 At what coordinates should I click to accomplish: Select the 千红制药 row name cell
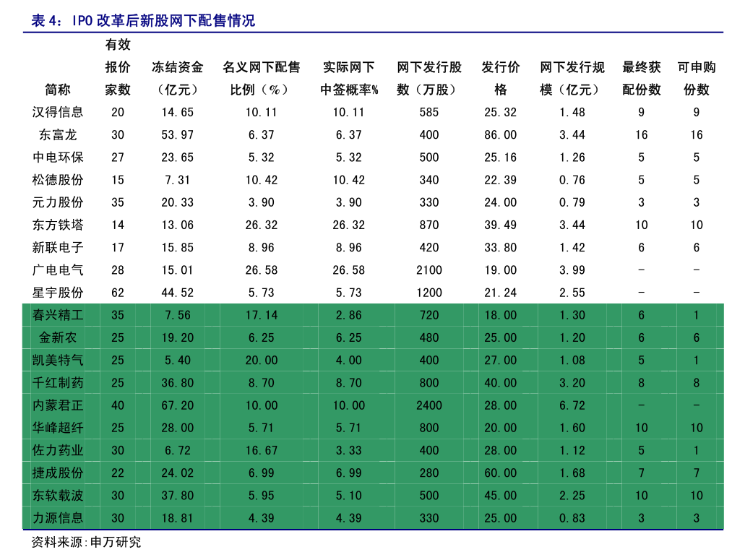[58, 383]
